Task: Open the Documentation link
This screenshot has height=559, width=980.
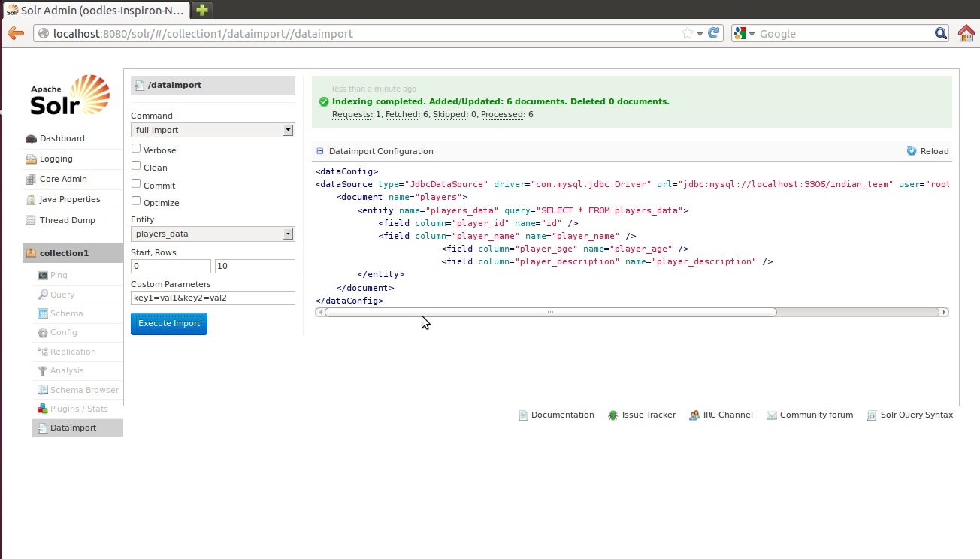Action: pos(562,415)
